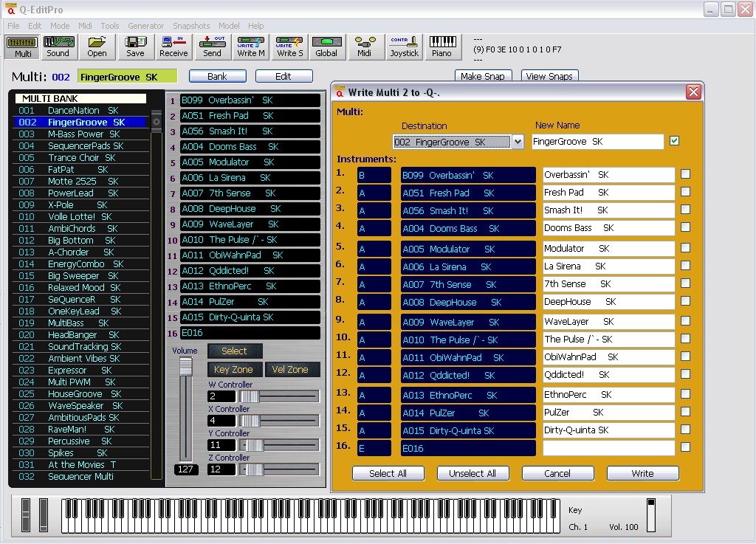
Task: Tick the checkbox for instrument 8 DeepHouse
Action: click(685, 301)
